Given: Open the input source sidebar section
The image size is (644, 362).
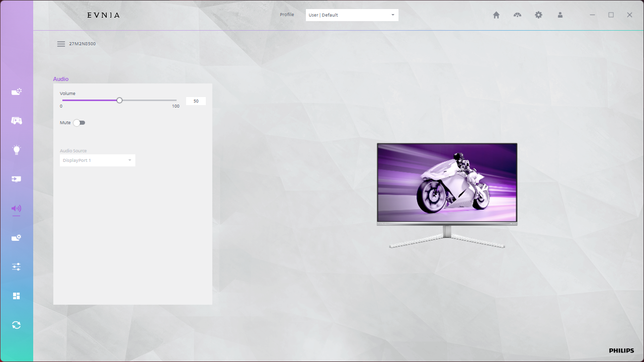Looking at the screenshot, I should 17,179.
